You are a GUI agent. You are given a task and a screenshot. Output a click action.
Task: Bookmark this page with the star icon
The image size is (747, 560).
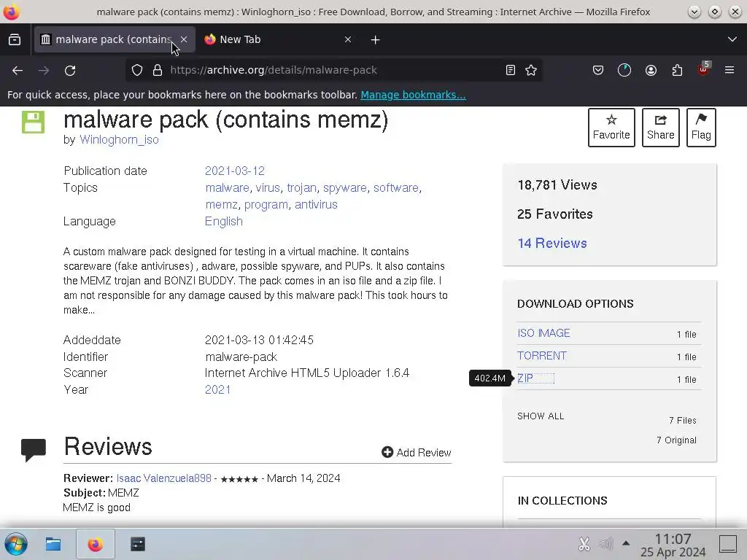tap(531, 71)
